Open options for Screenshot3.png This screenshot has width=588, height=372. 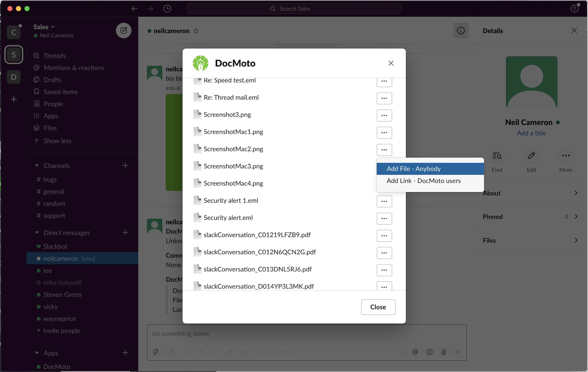coord(384,115)
